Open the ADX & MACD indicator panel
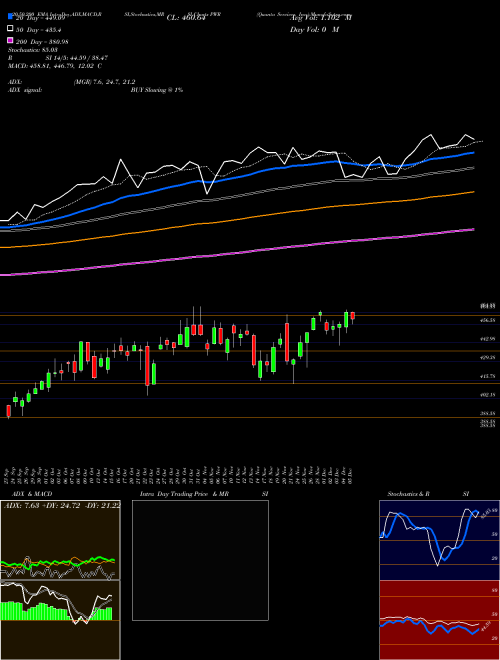The height and width of the screenshot is (660, 500). [x=60, y=540]
